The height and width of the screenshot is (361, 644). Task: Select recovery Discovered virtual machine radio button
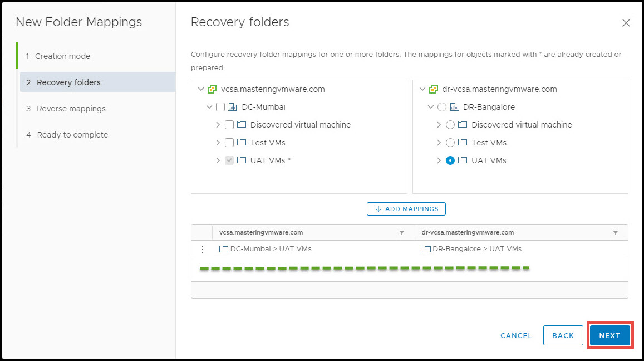click(x=450, y=125)
